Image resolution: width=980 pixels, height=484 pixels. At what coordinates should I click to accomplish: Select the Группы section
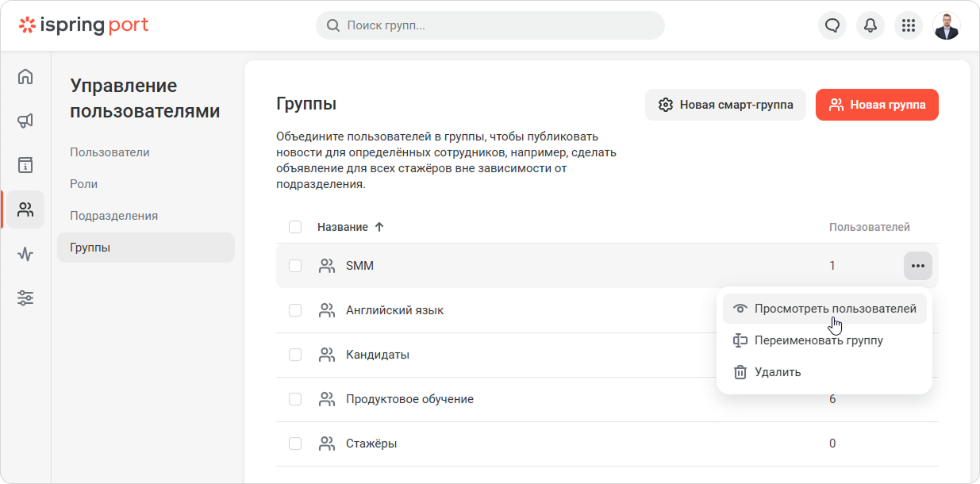[x=146, y=248]
